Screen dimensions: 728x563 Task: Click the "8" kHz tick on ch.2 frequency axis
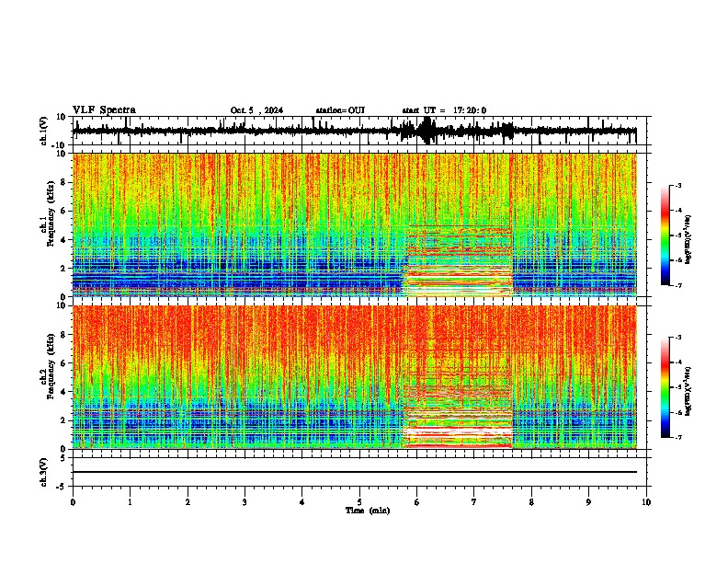63,335
